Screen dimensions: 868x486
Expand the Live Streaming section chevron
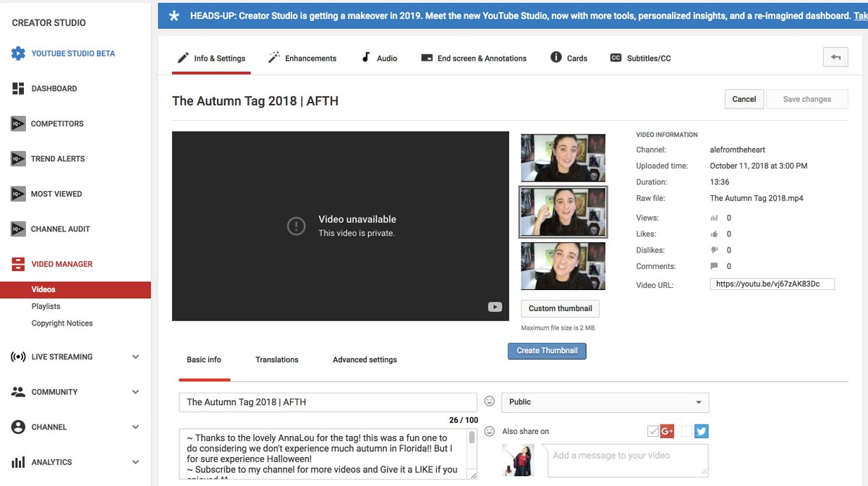[x=135, y=357]
